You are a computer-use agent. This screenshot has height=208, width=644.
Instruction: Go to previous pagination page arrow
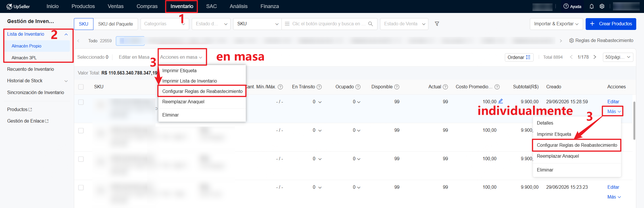tap(571, 57)
